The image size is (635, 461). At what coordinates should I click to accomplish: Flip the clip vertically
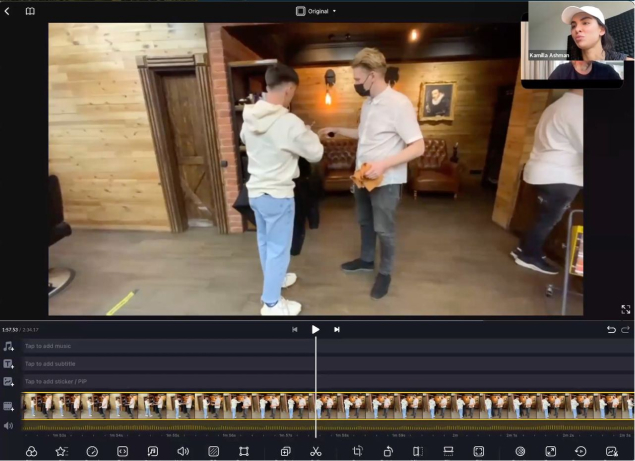point(448,452)
